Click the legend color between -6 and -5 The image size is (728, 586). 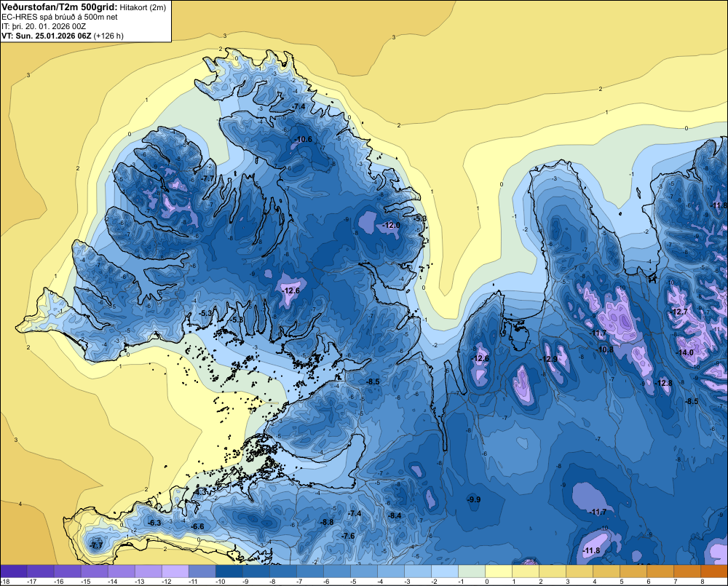click(336, 571)
